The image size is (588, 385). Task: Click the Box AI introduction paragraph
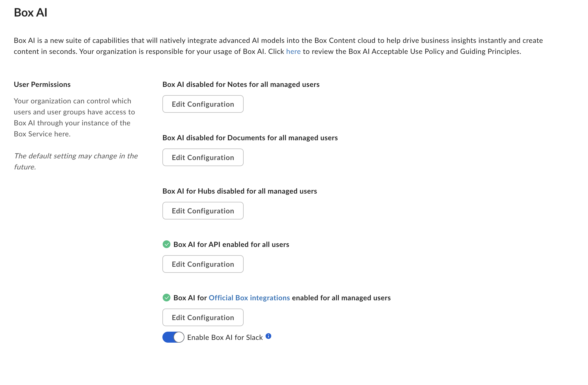[278, 46]
